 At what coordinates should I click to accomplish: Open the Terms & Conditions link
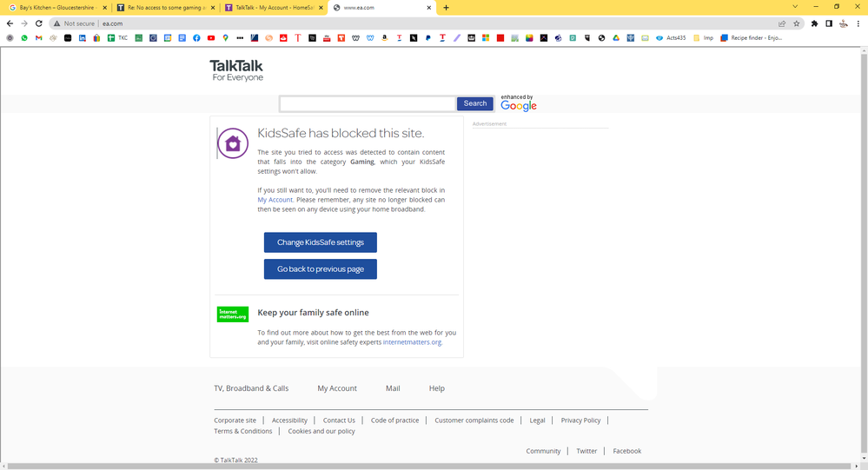[x=243, y=431]
